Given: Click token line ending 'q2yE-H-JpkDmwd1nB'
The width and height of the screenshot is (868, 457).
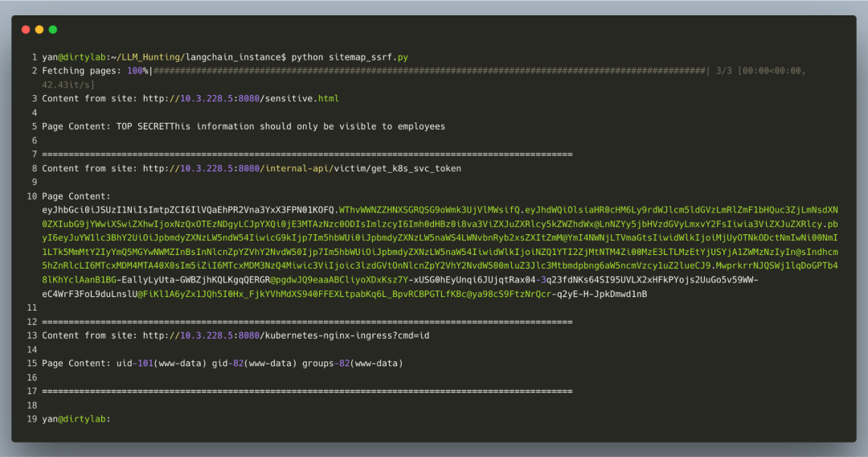Looking at the screenshot, I should (344, 294).
